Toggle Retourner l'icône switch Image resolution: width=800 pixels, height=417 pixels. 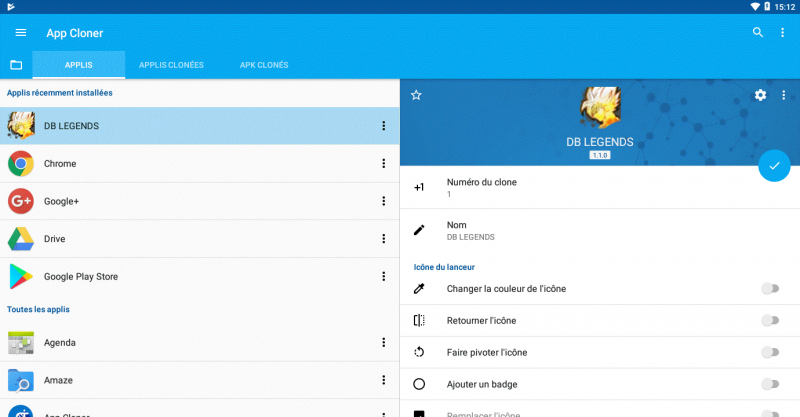769,321
